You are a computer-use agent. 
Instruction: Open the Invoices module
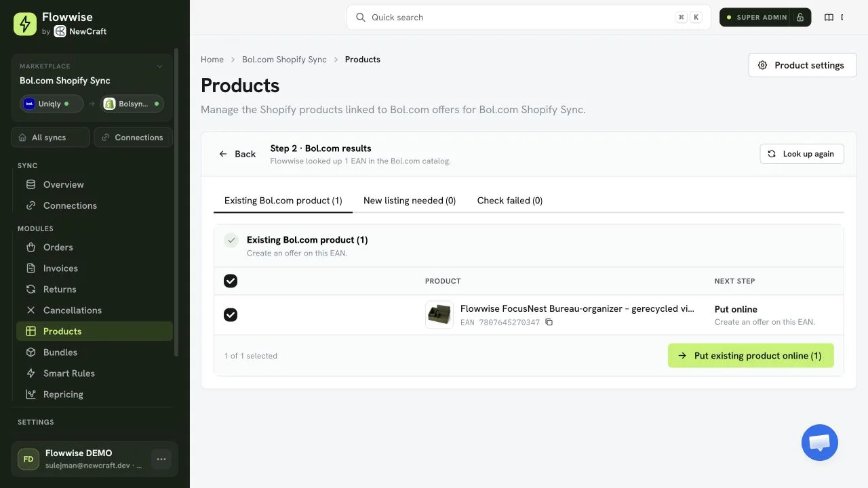[94, 268]
